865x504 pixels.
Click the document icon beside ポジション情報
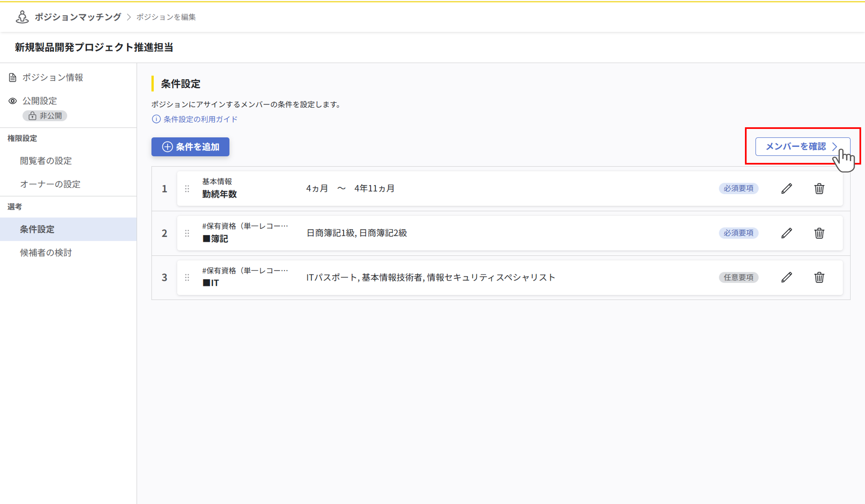click(x=13, y=78)
